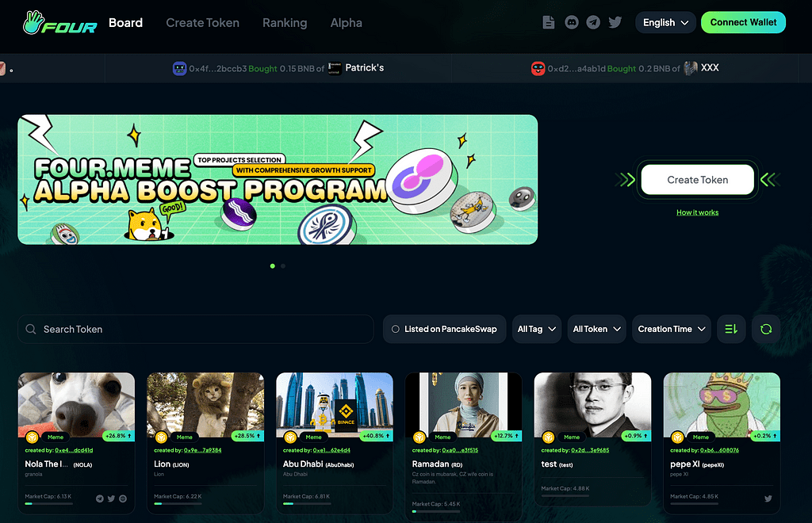
Task: Open the pepe XI token thumbnail
Action: 722,405
